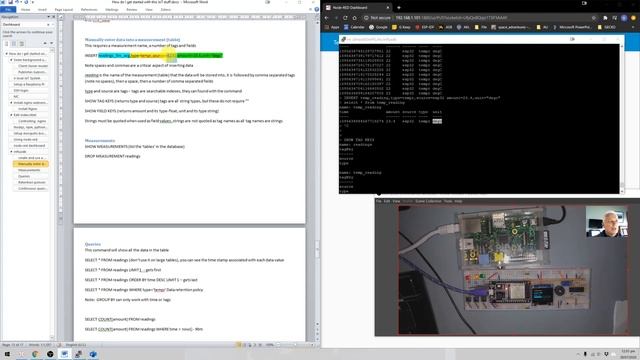Open the Calendar bookmark
Screen dimensions: 640x360
[x=354, y=27]
